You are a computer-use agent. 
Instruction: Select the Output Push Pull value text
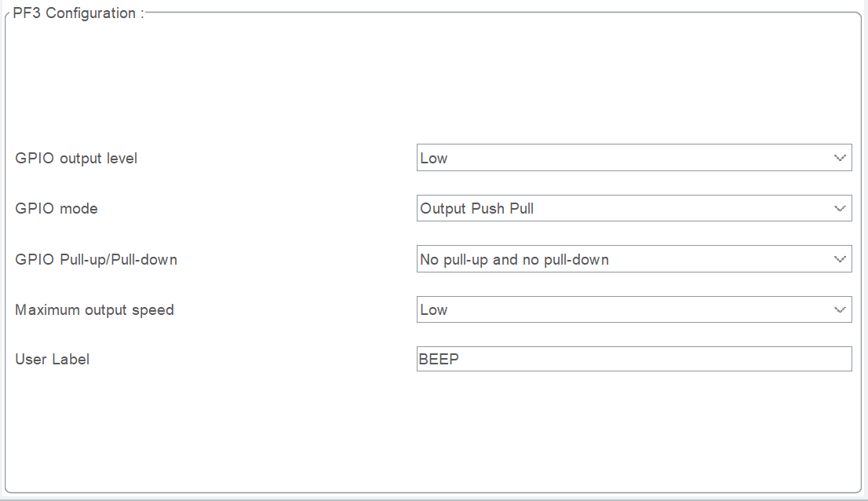click(476, 209)
